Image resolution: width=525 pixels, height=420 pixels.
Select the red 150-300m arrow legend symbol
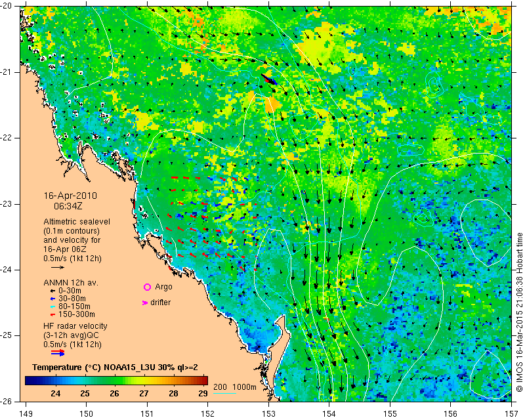click(52, 315)
